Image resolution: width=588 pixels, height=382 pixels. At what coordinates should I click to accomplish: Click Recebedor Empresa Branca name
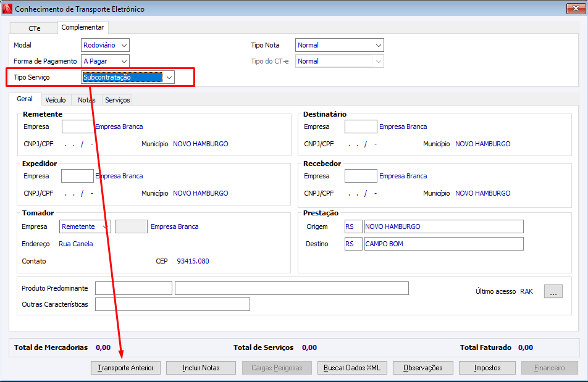(x=403, y=176)
